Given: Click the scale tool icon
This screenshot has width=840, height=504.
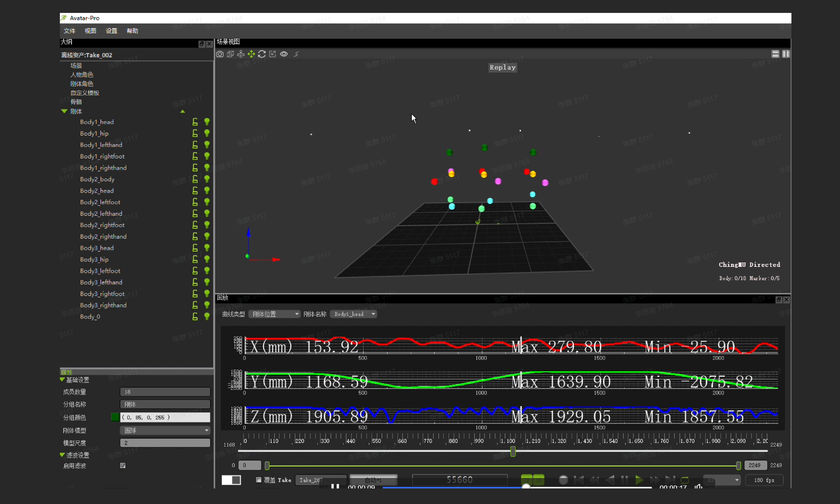Looking at the screenshot, I should [x=272, y=54].
